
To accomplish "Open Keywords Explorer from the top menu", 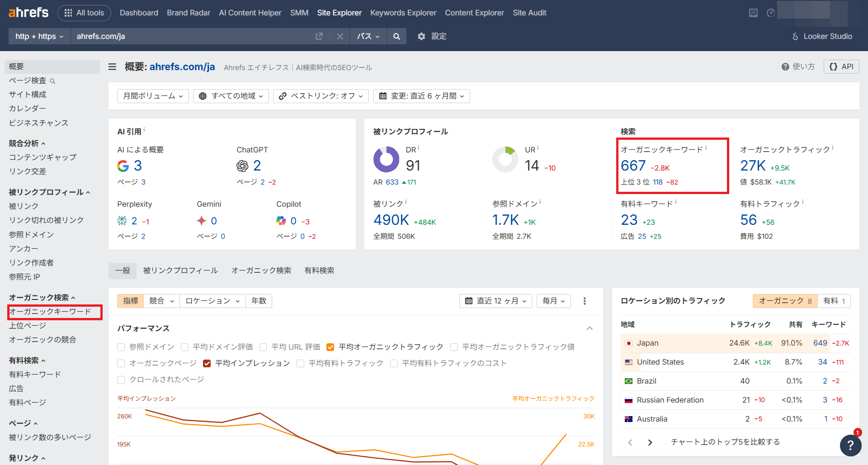I will click(x=403, y=13).
